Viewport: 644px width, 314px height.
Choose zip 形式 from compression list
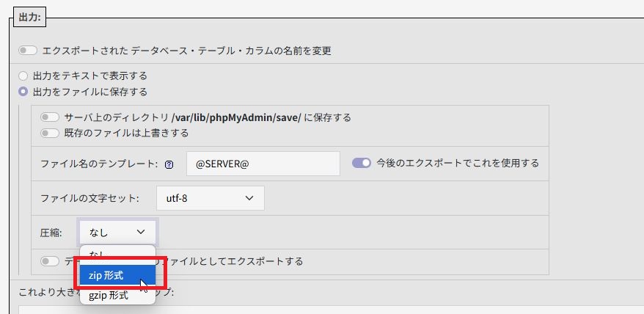click(117, 276)
